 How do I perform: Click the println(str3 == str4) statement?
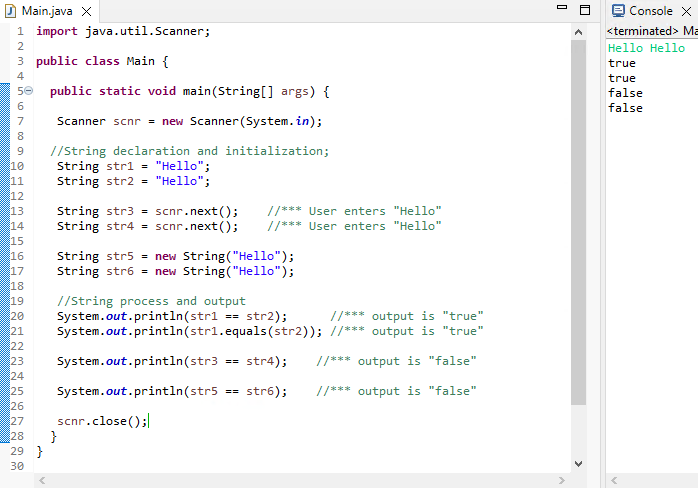point(172,361)
